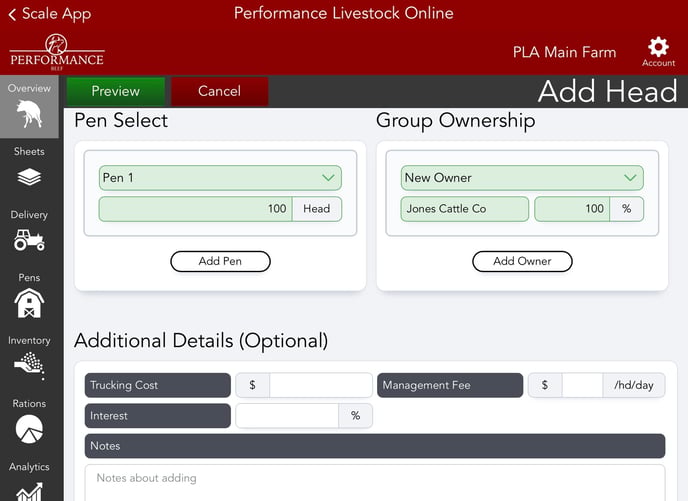Image resolution: width=688 pixels, height=501 pixels.
Task: Click the Add Owner button
Action: [522, 261]
